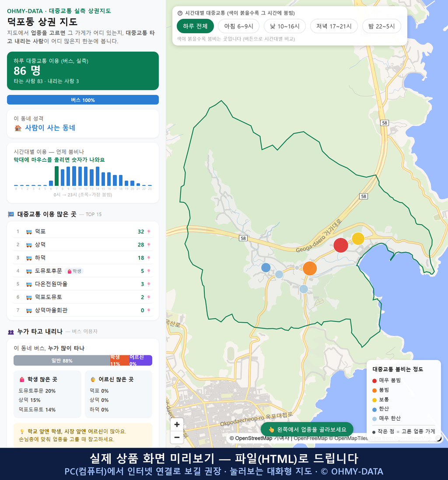This screenshot has height=480, width=448.
Task: Click the light blue 매우 한산 legend swatch
Action: coord(374,419)
